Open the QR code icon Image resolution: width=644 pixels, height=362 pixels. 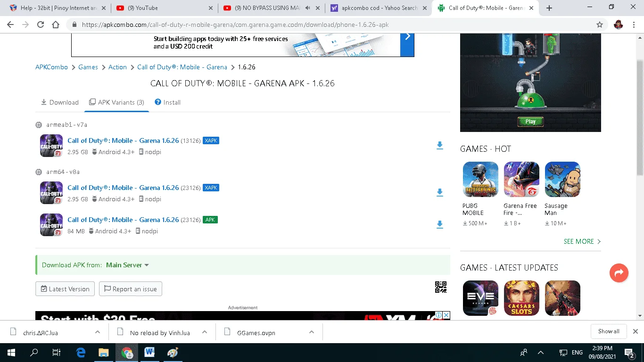(x=440, y=287)
